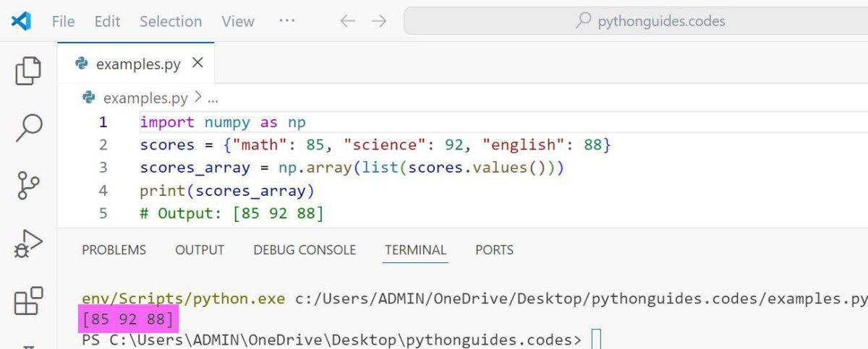Expand the breadcrumb ellipsis after examples.py
Viewport: 868px width, 349px height.
click(213, 98)
